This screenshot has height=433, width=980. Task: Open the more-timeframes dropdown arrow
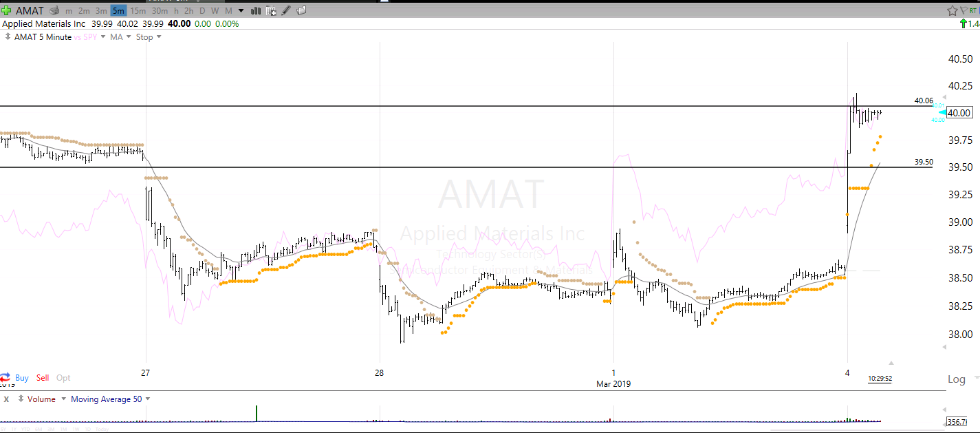(241, 11)
